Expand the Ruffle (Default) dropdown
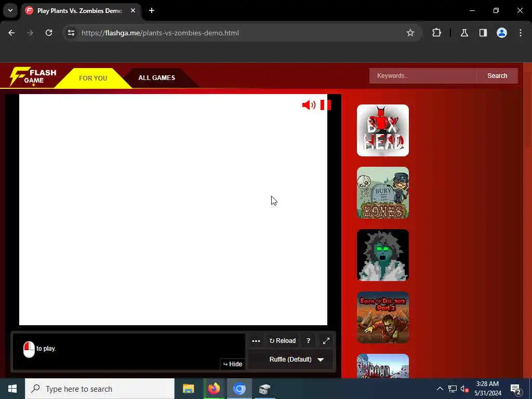Viewport: 532px width, 399px height. pyautogui.click(x=291, y=360)
